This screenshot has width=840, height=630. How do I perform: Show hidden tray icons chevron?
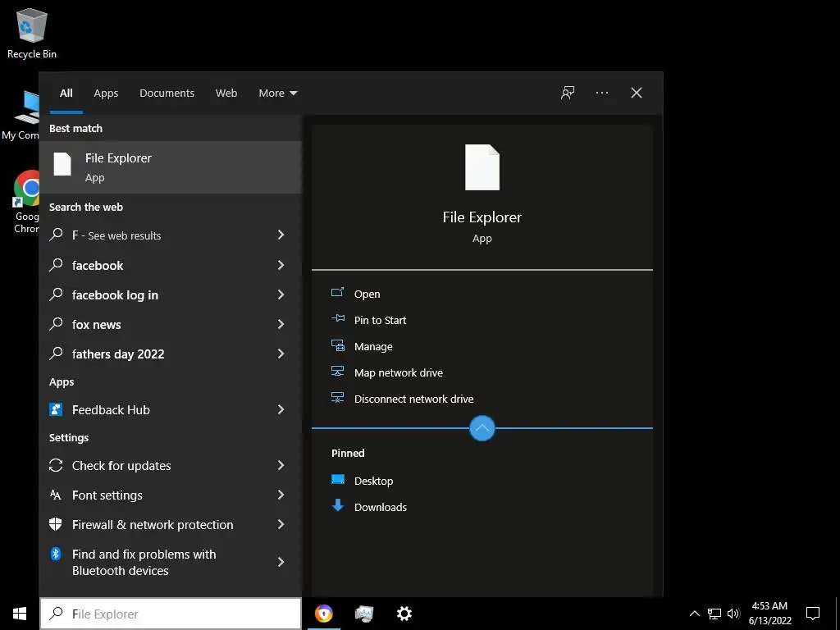click(694, 614)
